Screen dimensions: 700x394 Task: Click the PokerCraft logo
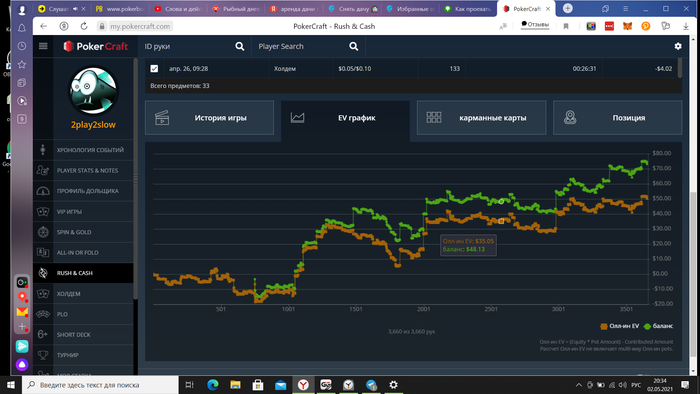click(96, 46)
